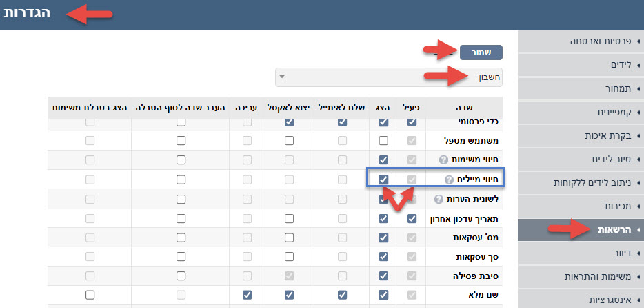The image size is (644, 308).
Task: Open ניתוב לידים ללקוחות section
Action: [x=581, y=182]
